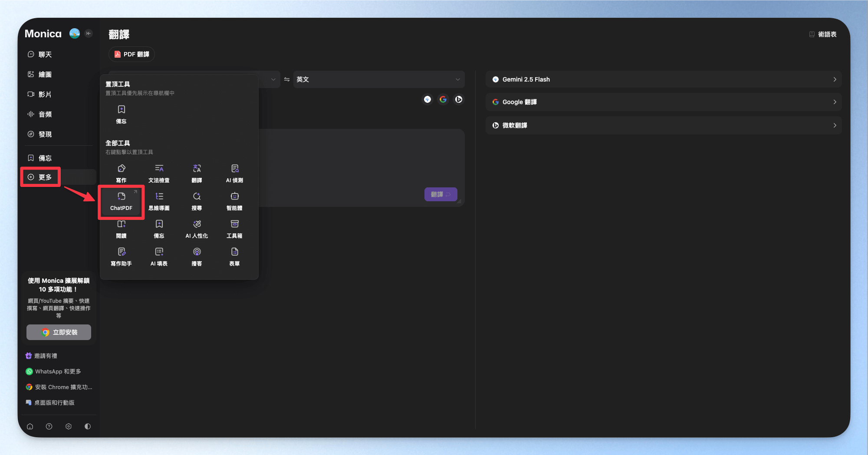868x455 pixels.
Task: Select the Mind Map (思維導圖) tool
Action: pos(159,201)
